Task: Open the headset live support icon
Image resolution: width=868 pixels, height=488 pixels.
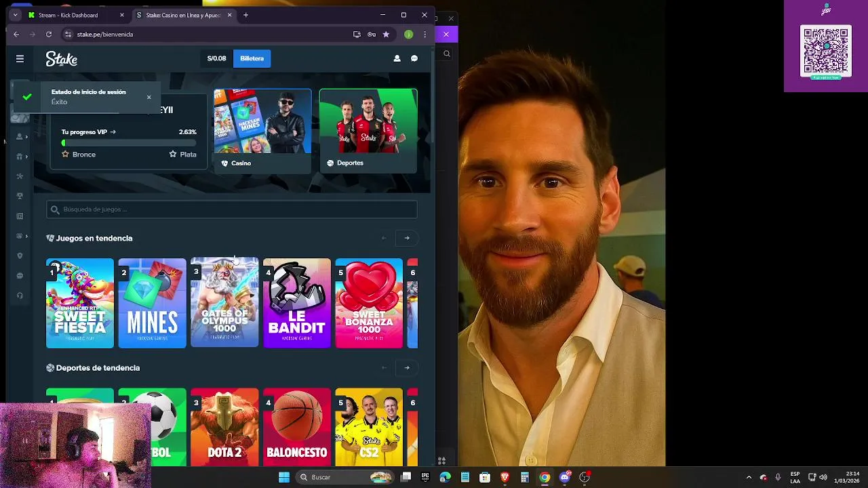Action: point(20,296)
